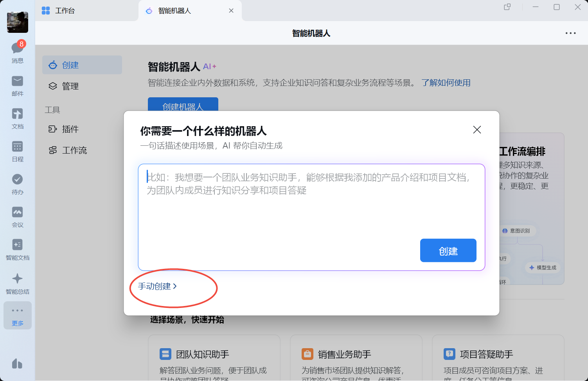The height and width of the screenshot is (381, 588).
Task: Click the 创建机器人 button behind dialog
Action: (x=183, y=104)
